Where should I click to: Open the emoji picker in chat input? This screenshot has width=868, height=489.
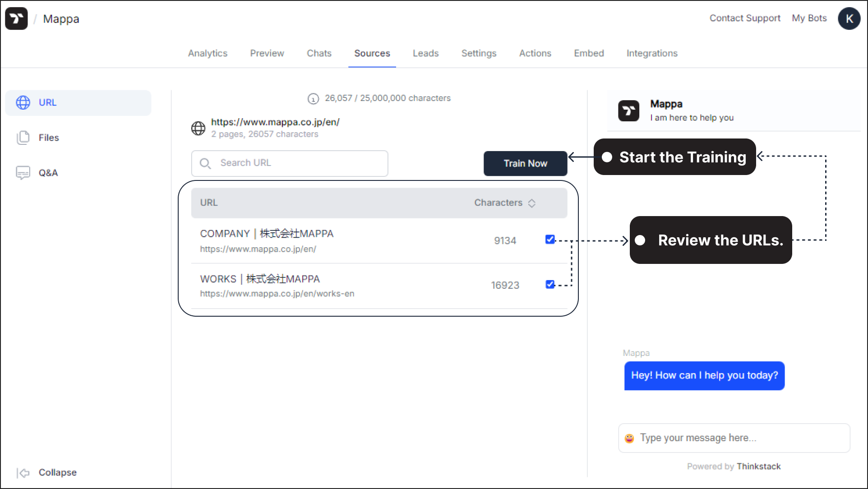click(x=629, y=438)
